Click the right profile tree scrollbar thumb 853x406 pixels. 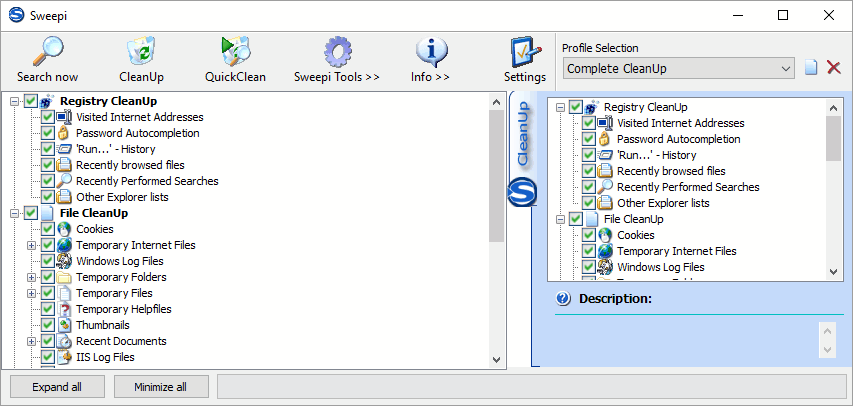click(x=833, y=138)
